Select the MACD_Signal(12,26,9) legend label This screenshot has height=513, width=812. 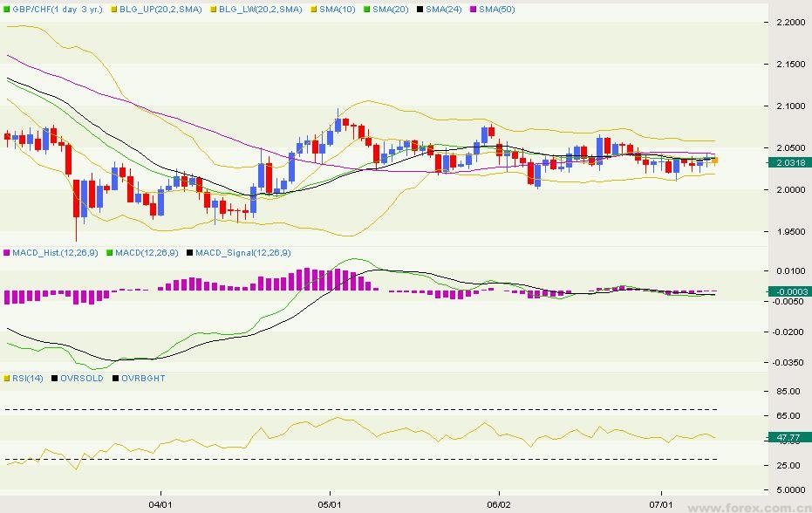point(242,253)
